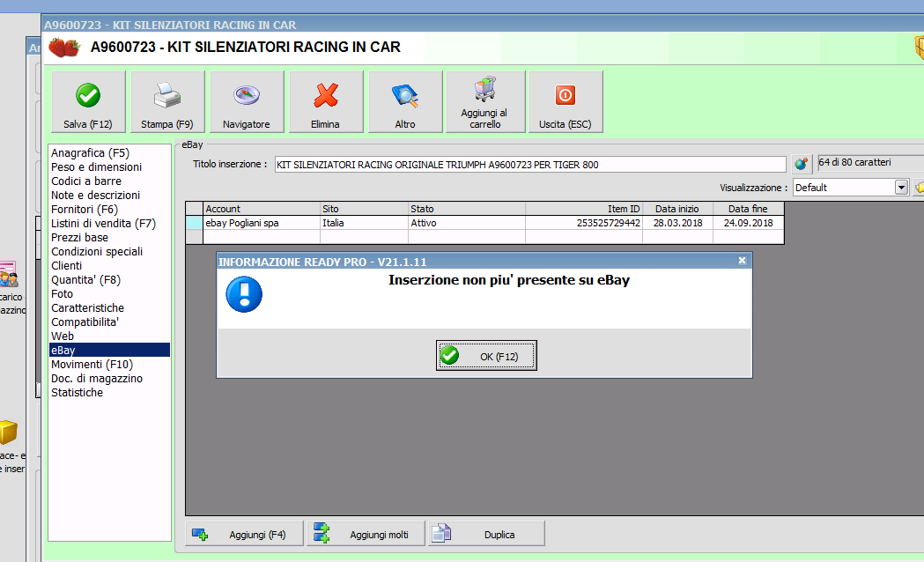
Task: Open Note e descrizioni section
Action: 109,195
